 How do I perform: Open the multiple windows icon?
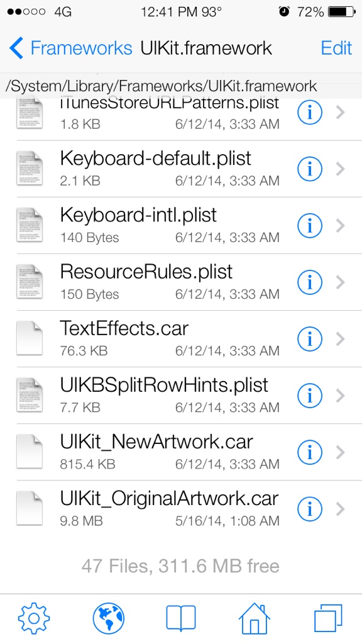328,618
